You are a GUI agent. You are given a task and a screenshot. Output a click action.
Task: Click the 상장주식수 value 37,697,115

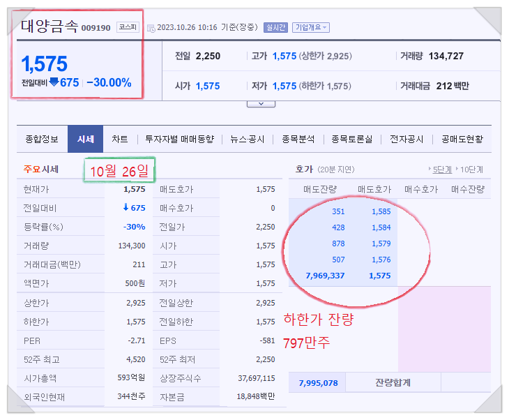coord(257,378)
